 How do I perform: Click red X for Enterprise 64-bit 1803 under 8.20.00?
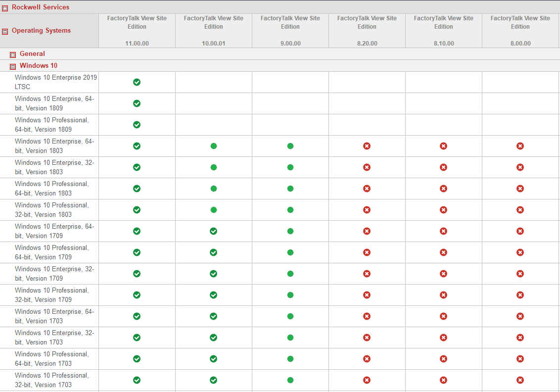click(367, 146)
